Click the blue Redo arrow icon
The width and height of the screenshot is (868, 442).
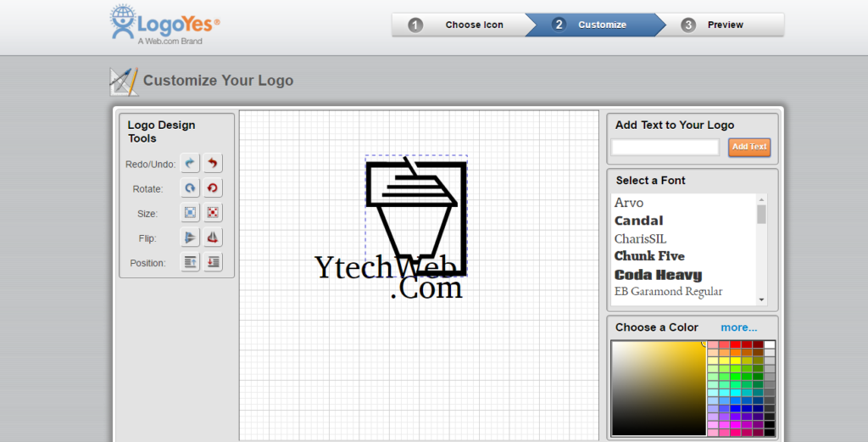point(190,163)
